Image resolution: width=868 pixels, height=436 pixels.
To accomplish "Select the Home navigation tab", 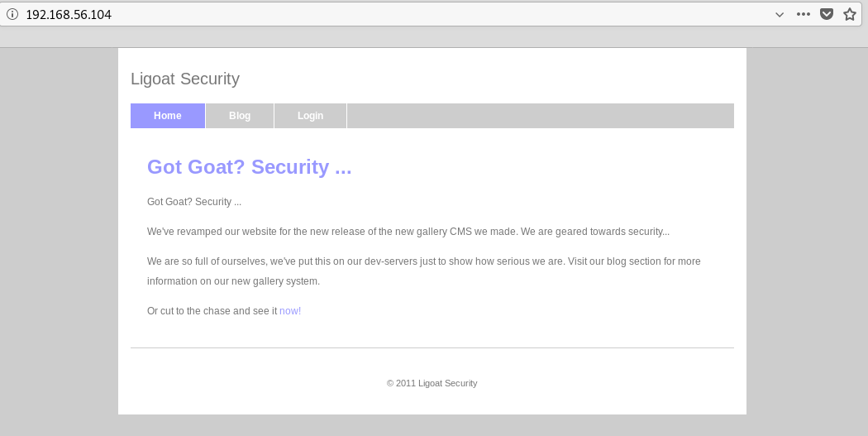I will tap(168, 116).
